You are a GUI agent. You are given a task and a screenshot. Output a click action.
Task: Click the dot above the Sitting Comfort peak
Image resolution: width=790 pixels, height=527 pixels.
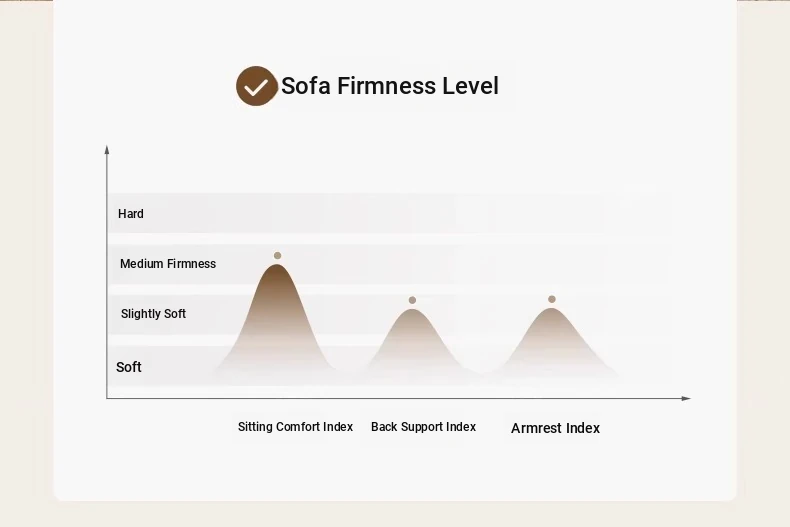point(277,256)
